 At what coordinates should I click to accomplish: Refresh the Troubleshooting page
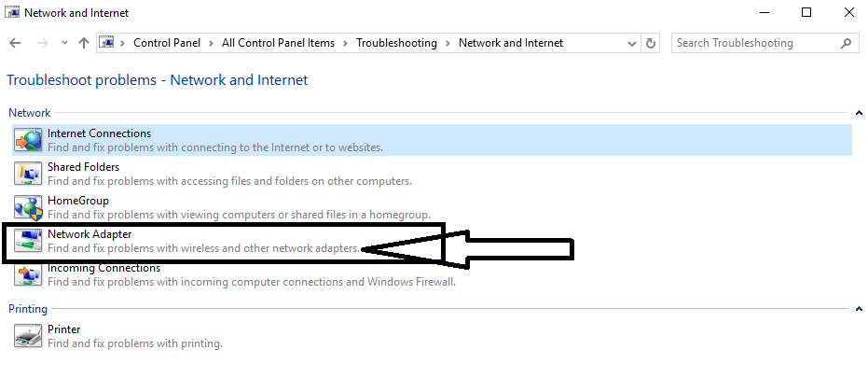coord(651,43)
